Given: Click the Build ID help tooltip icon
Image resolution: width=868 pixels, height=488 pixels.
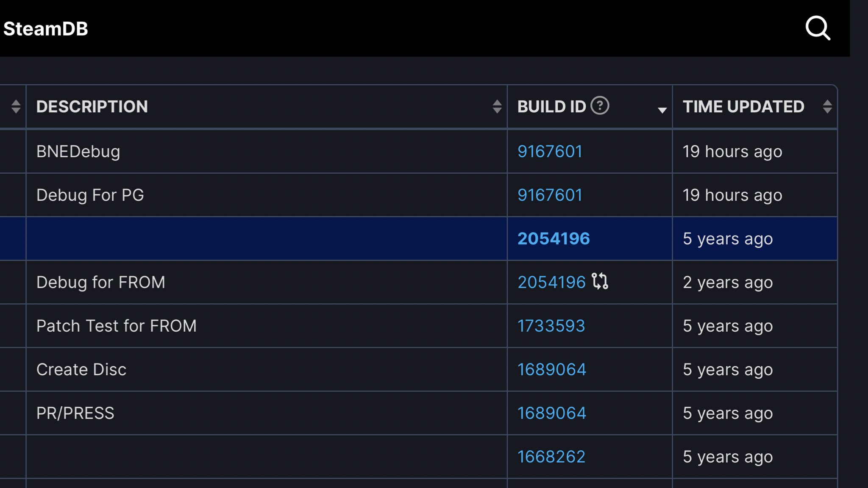Looking at the screenshot, I should pyautogui.click(x=599, y=106).
